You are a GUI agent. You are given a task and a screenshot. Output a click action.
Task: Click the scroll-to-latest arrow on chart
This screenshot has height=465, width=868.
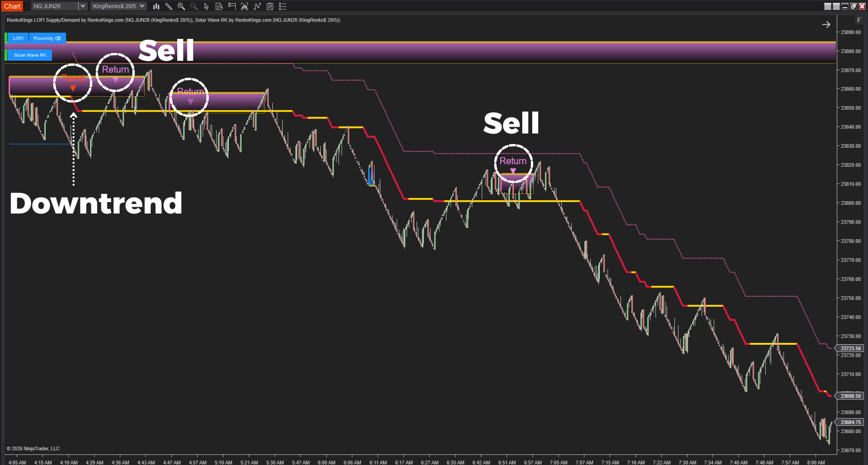click(826, 25)
